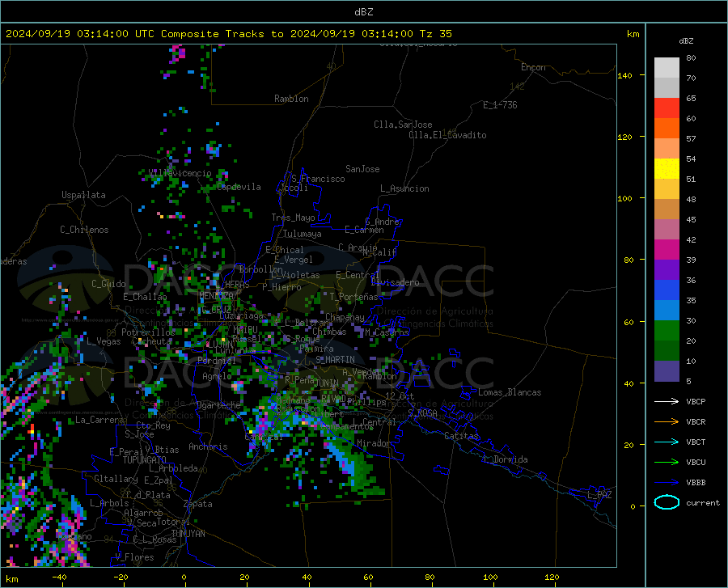Click the orange VBCR arrow in legend
Screen dimensions: 728x588
(667, 421)
